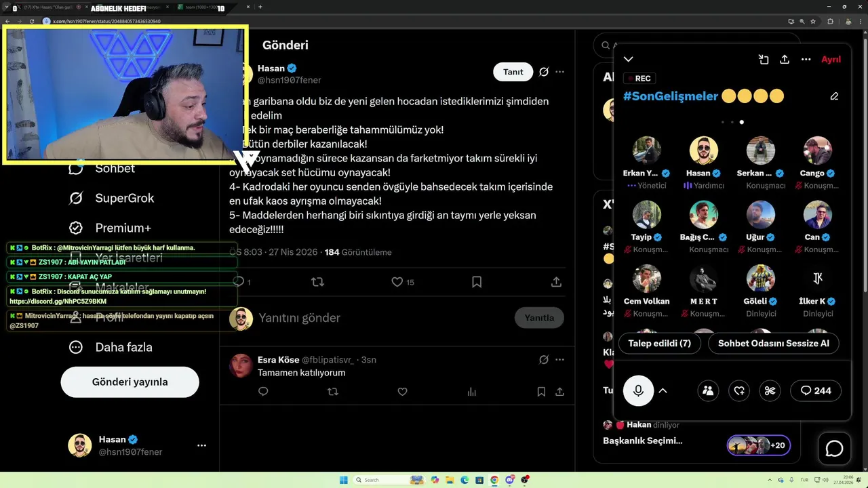Collapse the Space panel with the down chevron
868x488 pixels.
pos(629,60)
